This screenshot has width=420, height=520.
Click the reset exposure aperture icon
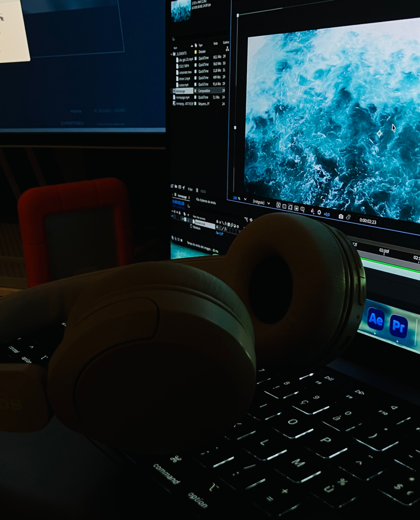(319, 212)
